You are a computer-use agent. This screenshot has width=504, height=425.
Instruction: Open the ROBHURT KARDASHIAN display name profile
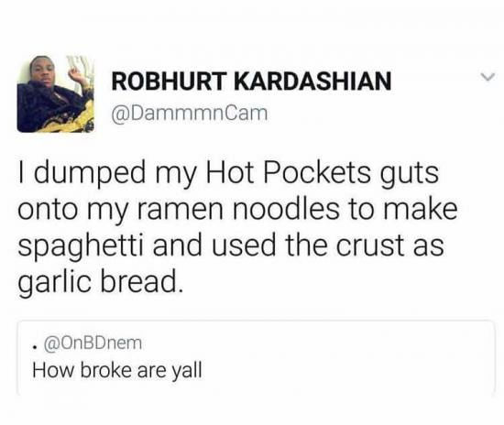coord(251,81)
